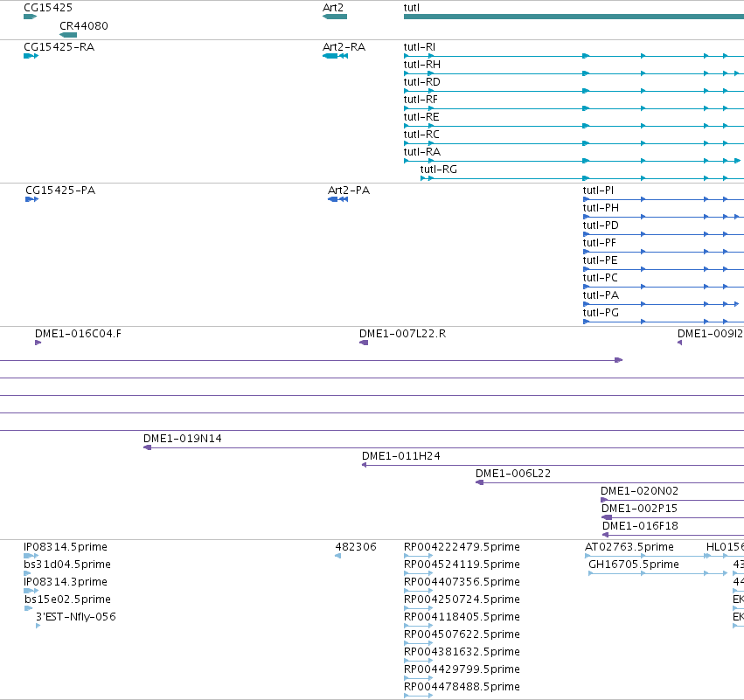Select the tutl-RF transcript
Screen dimensions: 744x700
click(x=421, y=100)
